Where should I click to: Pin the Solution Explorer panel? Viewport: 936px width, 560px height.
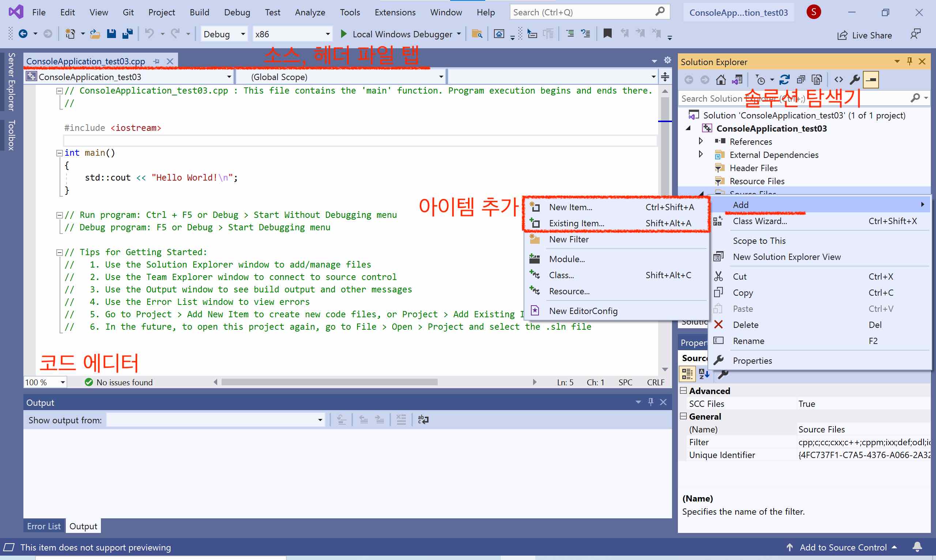(910, 61)
